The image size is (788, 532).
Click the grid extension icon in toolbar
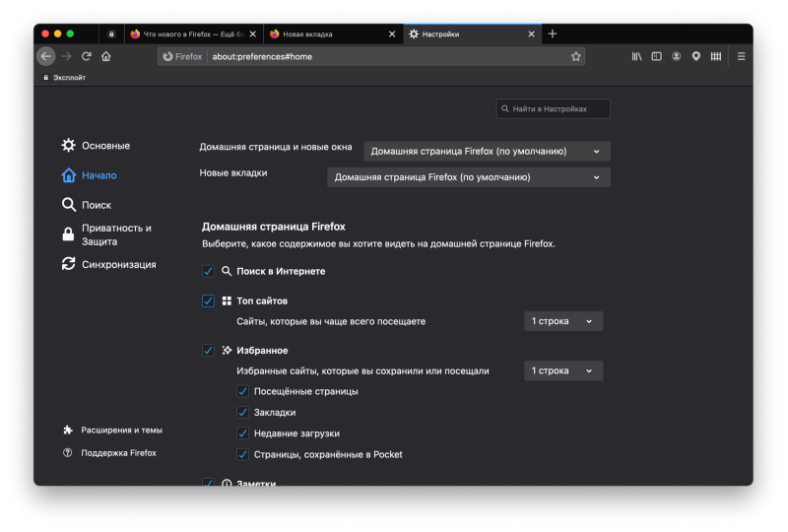716,56
